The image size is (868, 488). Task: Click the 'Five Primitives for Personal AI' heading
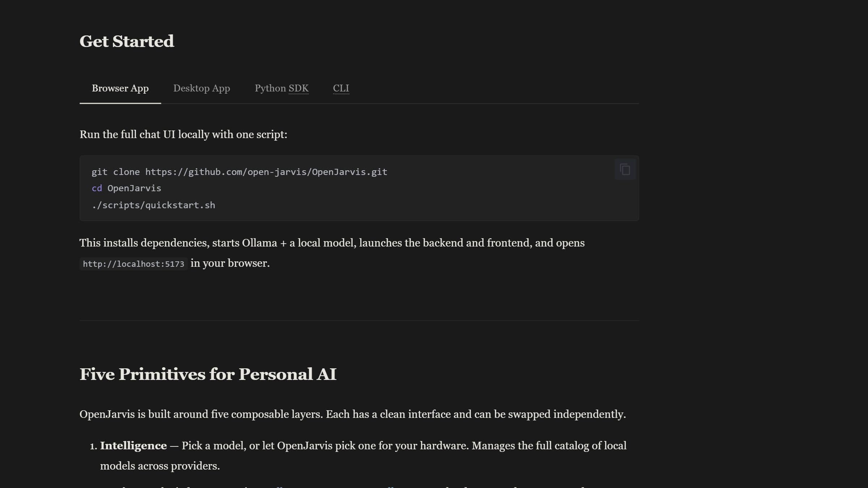208,374
